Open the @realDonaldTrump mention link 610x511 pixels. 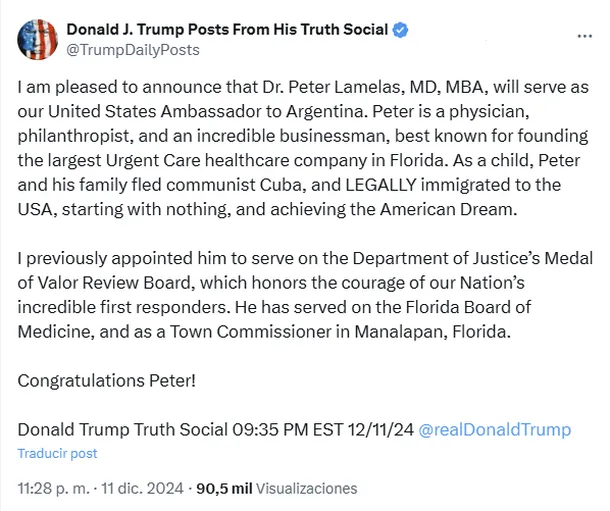pyautogui.click(x=494, y=430)
